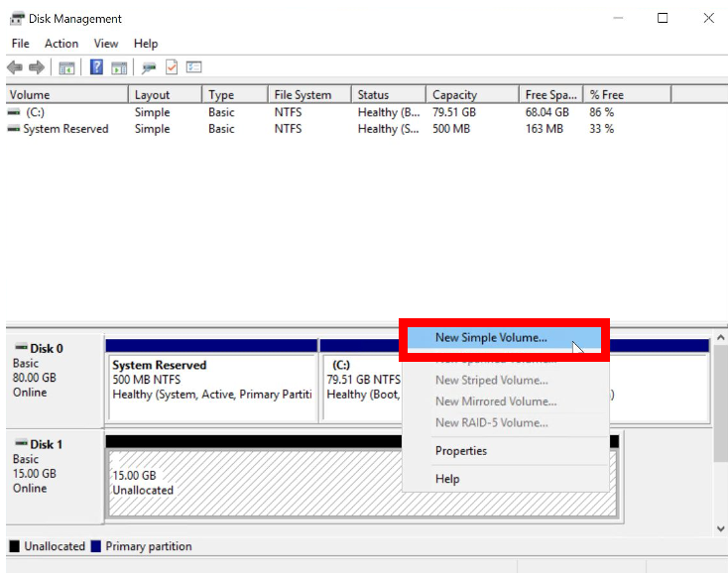Select Properties in the context menu
The height and width of the screenshot is (573, 728).
[461, 451]
